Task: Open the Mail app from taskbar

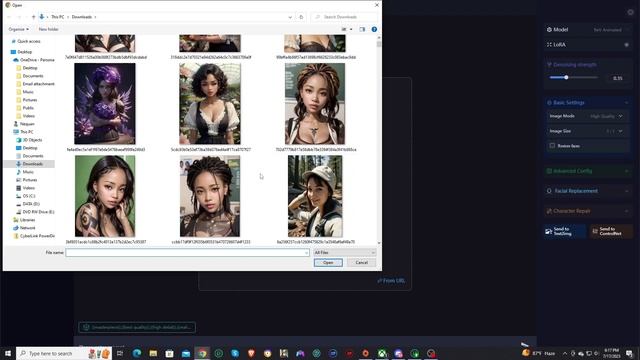Action: click(186, 353)
